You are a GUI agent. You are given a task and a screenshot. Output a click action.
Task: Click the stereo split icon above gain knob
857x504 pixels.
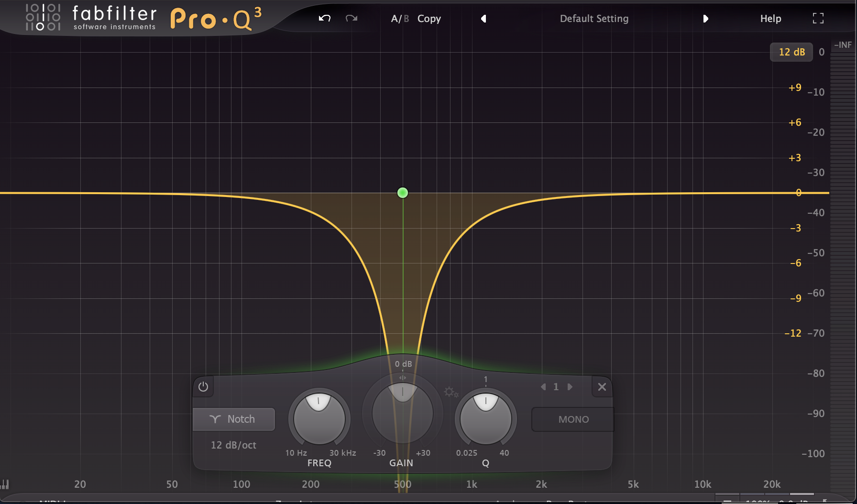point(403,378)
